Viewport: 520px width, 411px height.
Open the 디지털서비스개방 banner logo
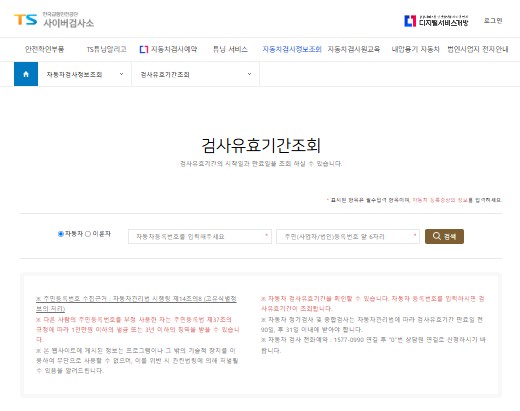[x=436, y=21]
